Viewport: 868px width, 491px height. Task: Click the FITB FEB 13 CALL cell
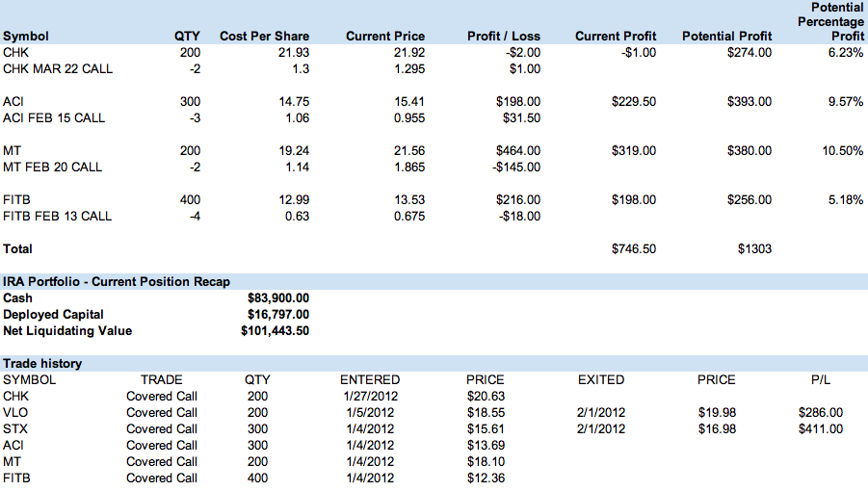pos(57,217)
